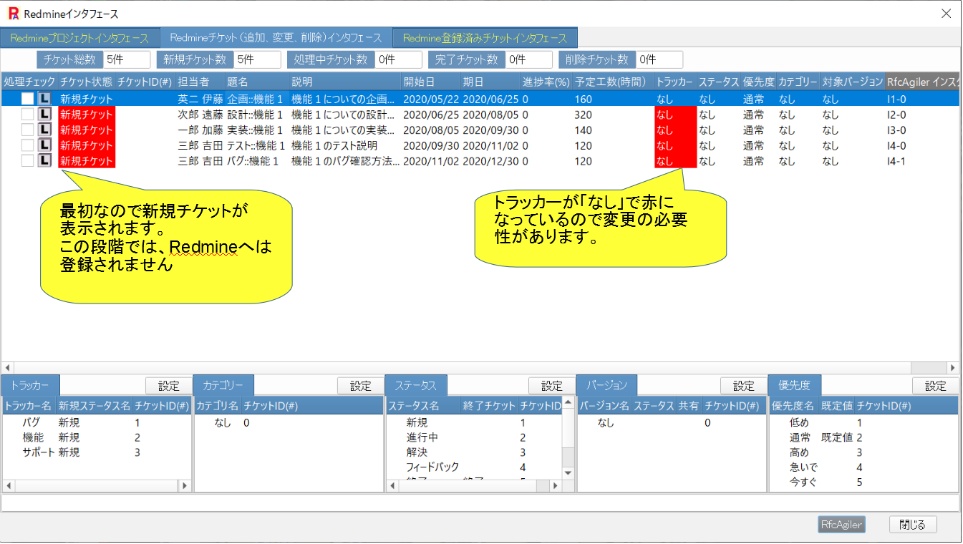Click down arrow of the ステータス list scrollbar
This screenshot has width=963, height=544.
click(568, 473)
